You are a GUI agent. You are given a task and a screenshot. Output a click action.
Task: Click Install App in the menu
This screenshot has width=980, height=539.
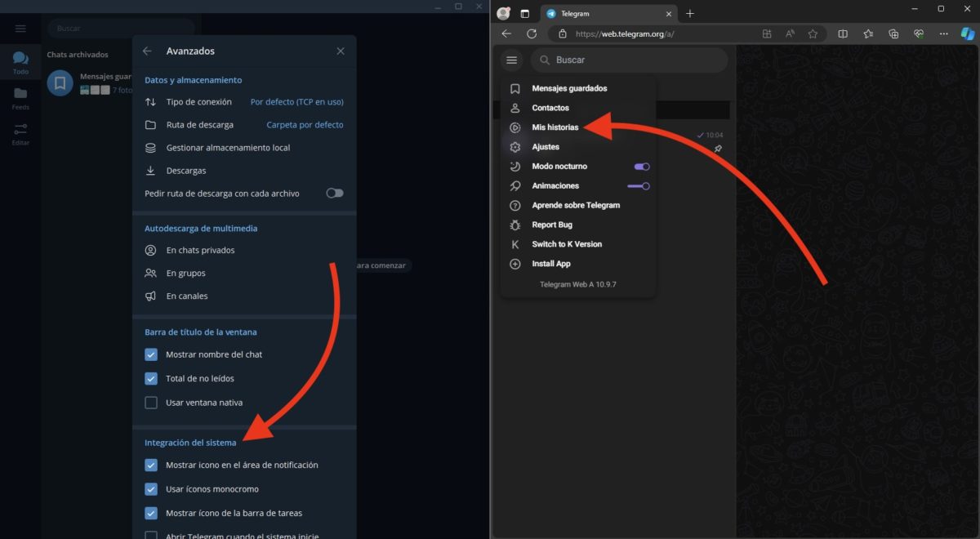550,264
